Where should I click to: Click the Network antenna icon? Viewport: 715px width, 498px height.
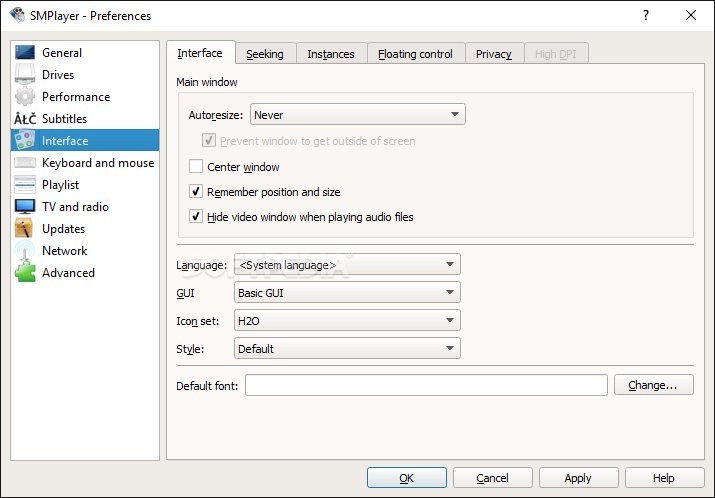coord(25,250)
